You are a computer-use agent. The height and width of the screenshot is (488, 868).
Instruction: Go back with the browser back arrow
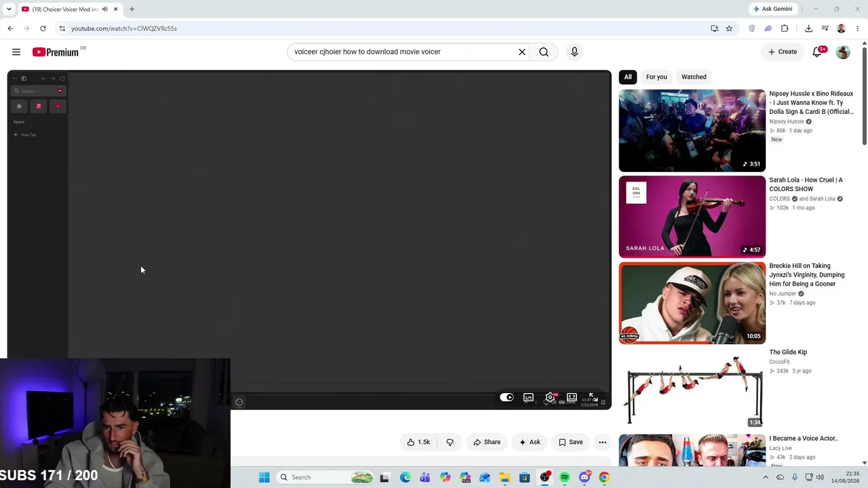tap(10, 28)
